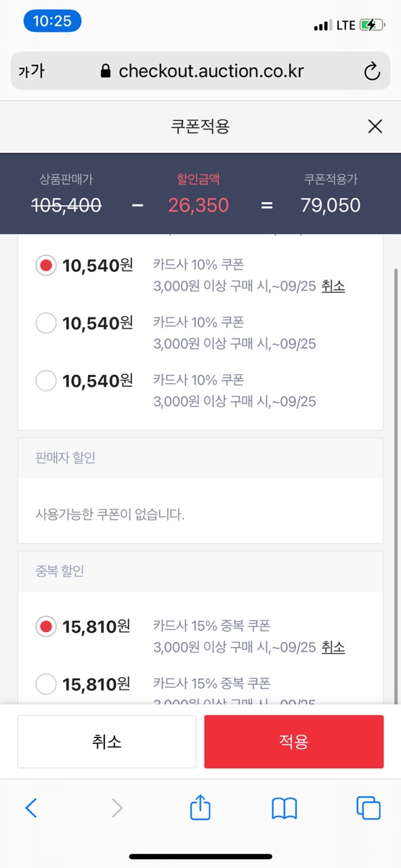The height and width of the screenshot is (868, 401).
Task: Open Safari bookmarks book icon
Action: tap(284, 808)
